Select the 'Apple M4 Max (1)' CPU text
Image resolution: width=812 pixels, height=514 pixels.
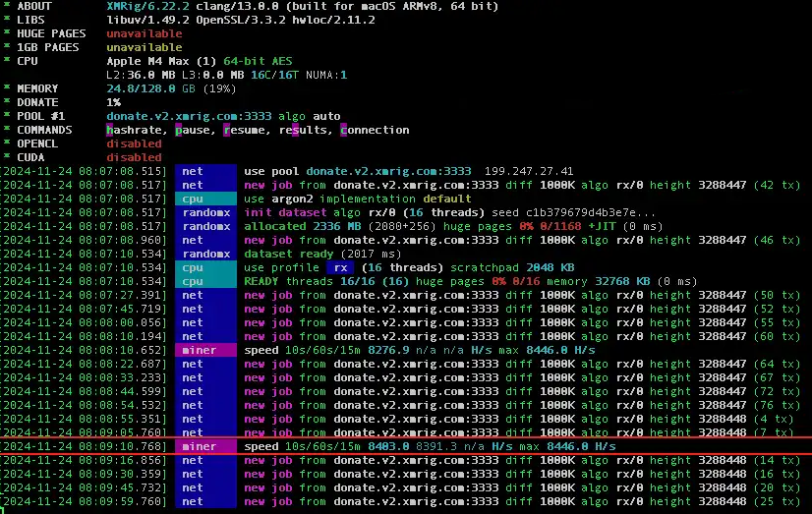(161, 61)
